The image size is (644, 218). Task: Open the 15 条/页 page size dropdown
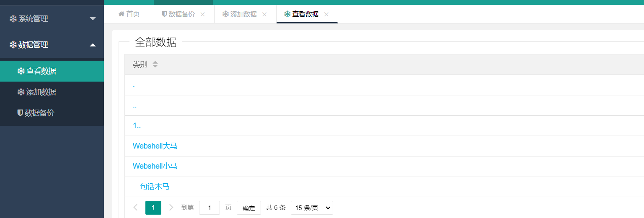312,208
